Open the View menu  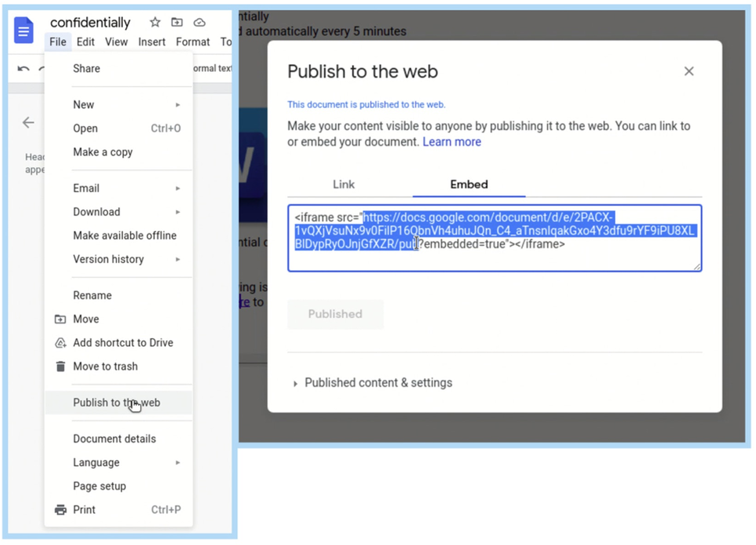click(116, 42)
